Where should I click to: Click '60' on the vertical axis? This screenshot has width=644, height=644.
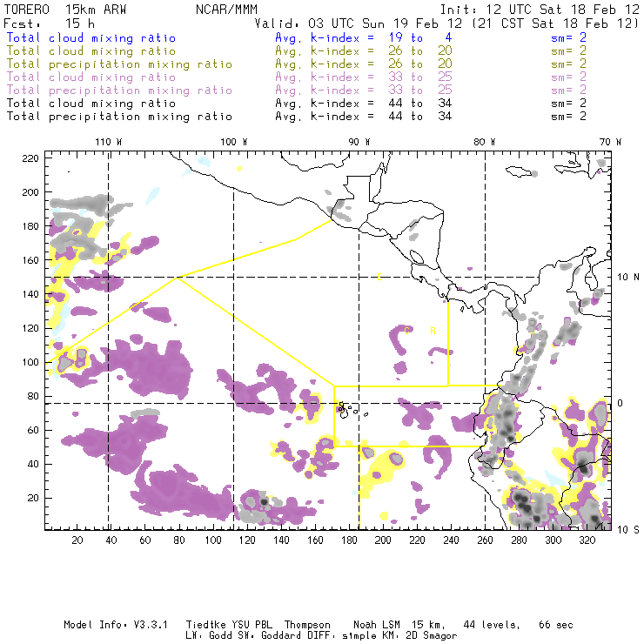34,430
